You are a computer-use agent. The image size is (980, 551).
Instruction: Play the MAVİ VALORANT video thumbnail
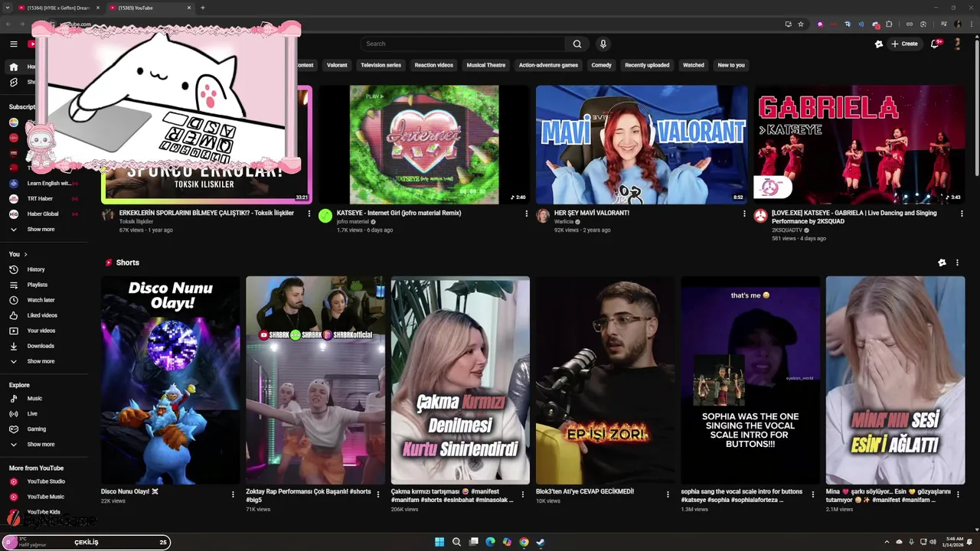pyautogui.click(x=642, y=145)
